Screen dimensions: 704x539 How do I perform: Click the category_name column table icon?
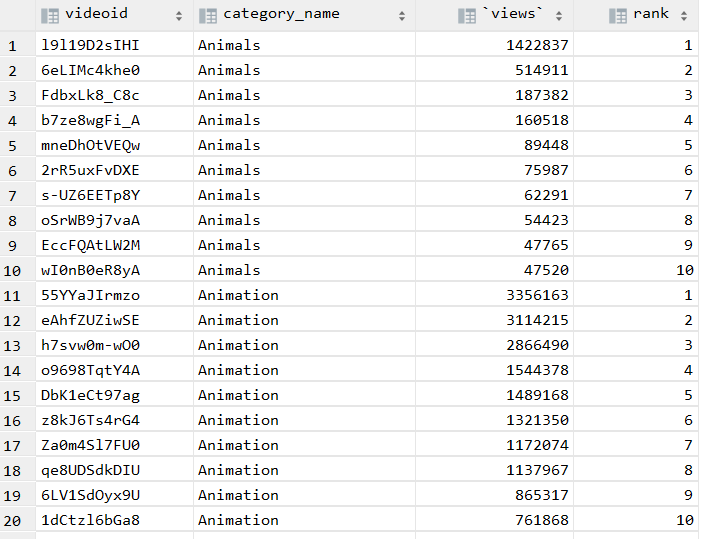(x=208, y=16)
